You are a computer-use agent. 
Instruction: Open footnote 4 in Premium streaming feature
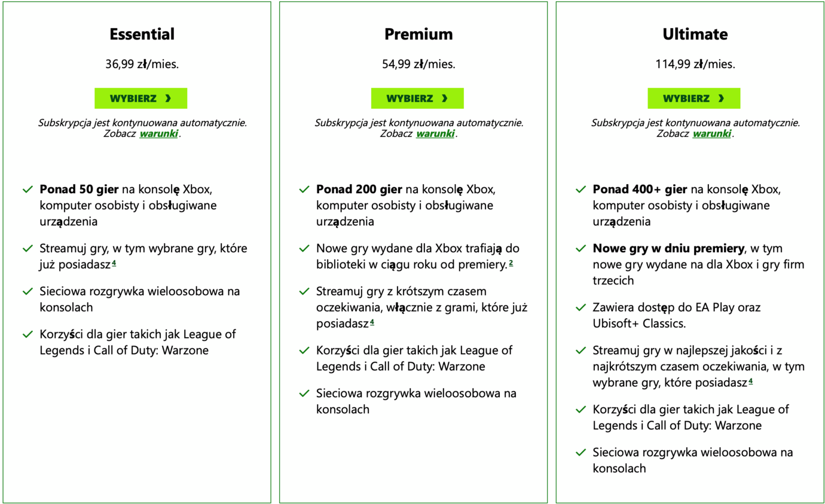(x=372, y=323)
